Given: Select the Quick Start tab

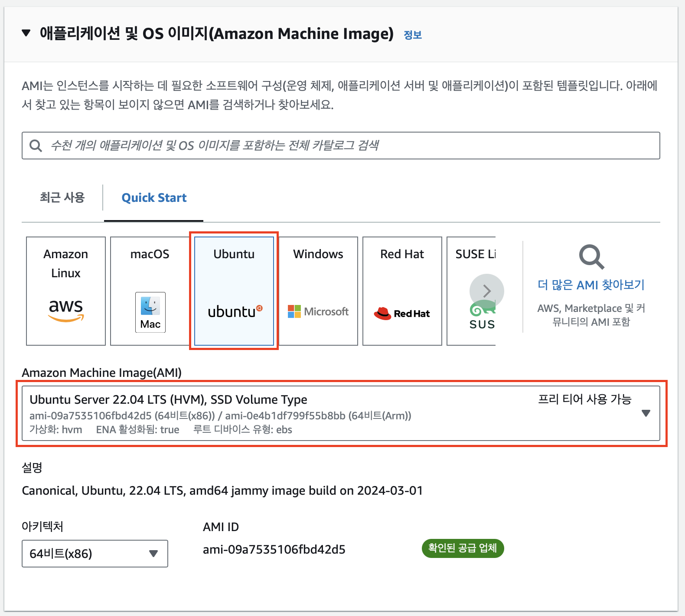Looking at the screenshot, I should coord(154,198).
